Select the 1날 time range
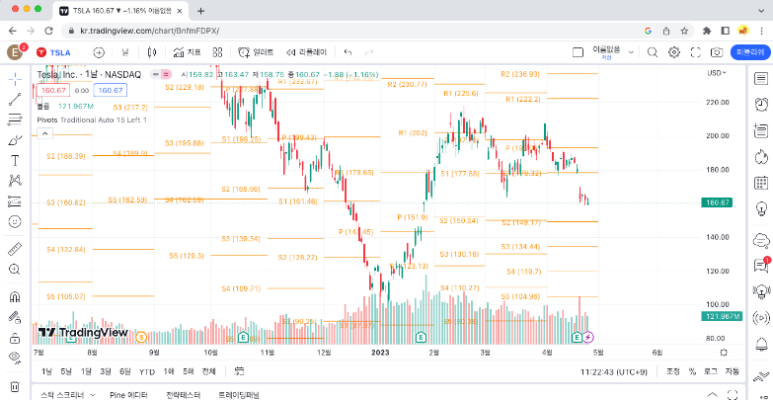Viewport: 773px width, 400px height. pyautogui.click(x=46, y=371)
